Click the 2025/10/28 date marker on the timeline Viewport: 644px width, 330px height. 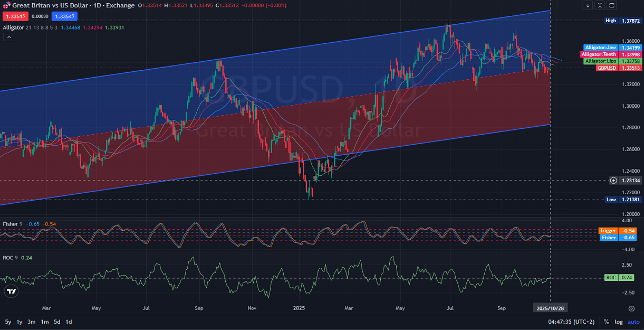coord(550,307)
